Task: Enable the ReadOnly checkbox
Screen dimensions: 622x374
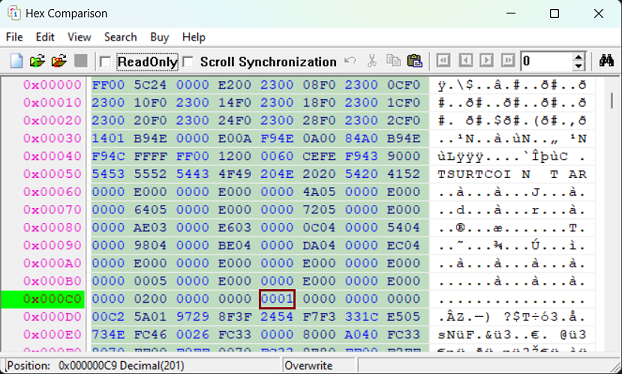Action: [105, 62]
